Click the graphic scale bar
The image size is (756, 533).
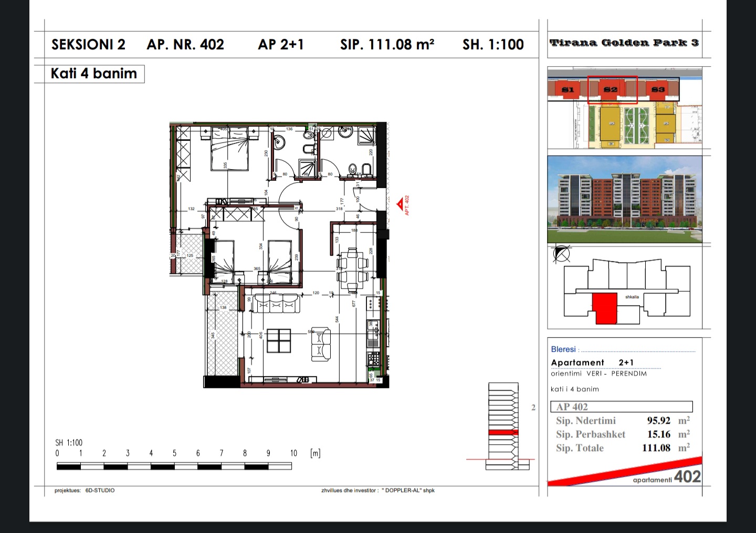tap(174, 466)
